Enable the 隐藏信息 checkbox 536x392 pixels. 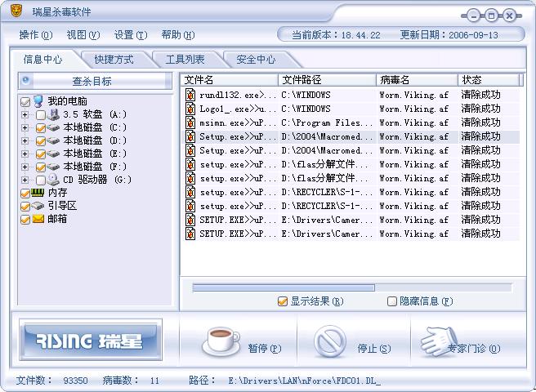(392, 301)
